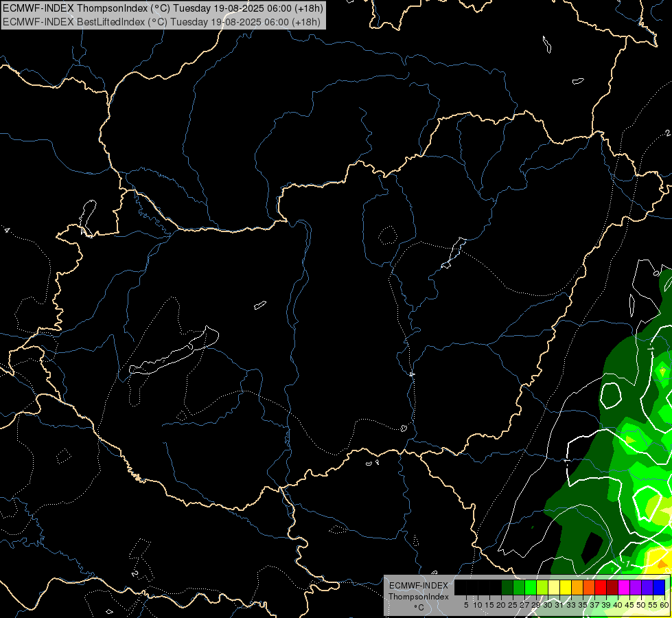The height and width of the screenshot is (618, 672).
Task: Select the pure yellow 31–33 legend swatch
Action: pos(566,587)
